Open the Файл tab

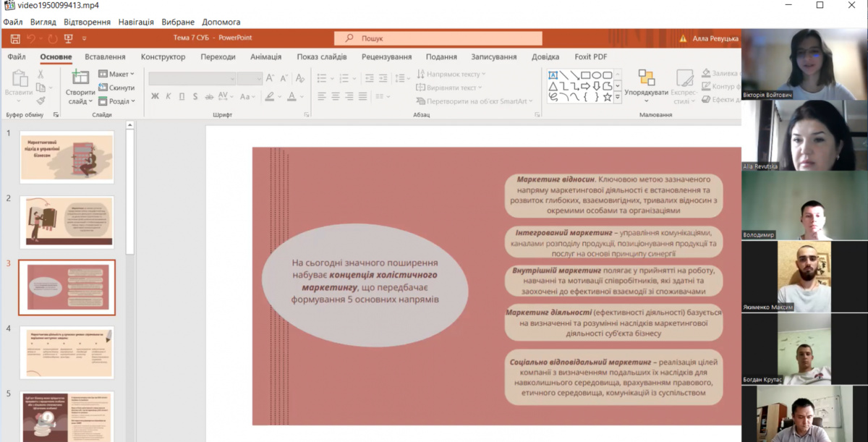(x=17, y=57)
